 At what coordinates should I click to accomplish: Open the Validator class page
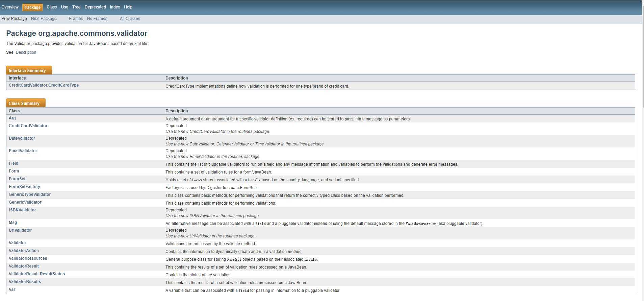18,243
